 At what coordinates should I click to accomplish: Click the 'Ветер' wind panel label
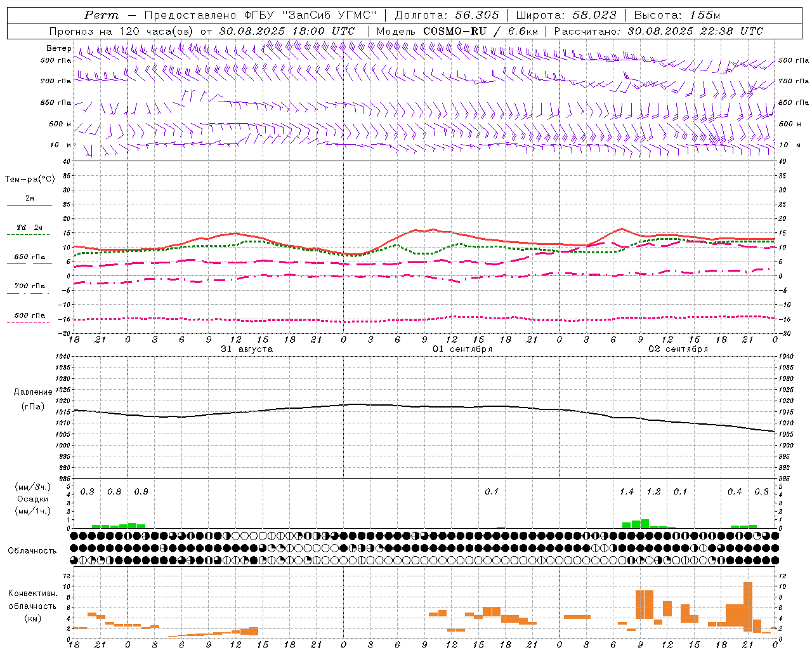click(58, 48)
